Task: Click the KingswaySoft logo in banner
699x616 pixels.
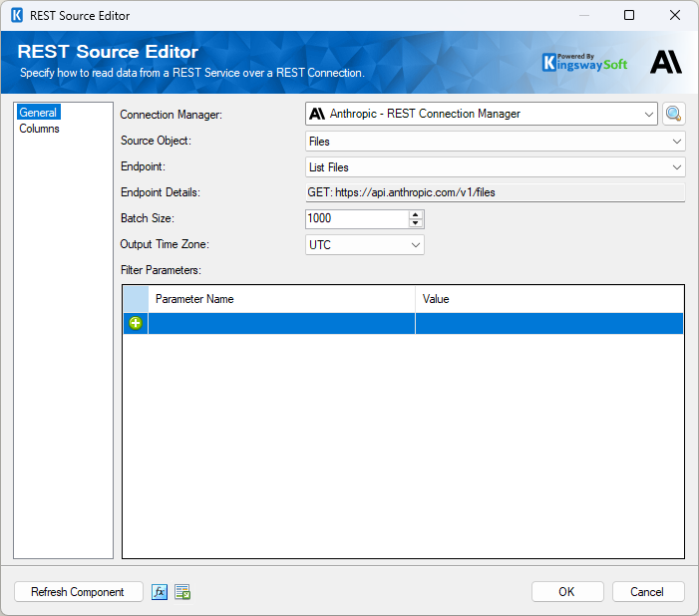Action: coord(585,63)
